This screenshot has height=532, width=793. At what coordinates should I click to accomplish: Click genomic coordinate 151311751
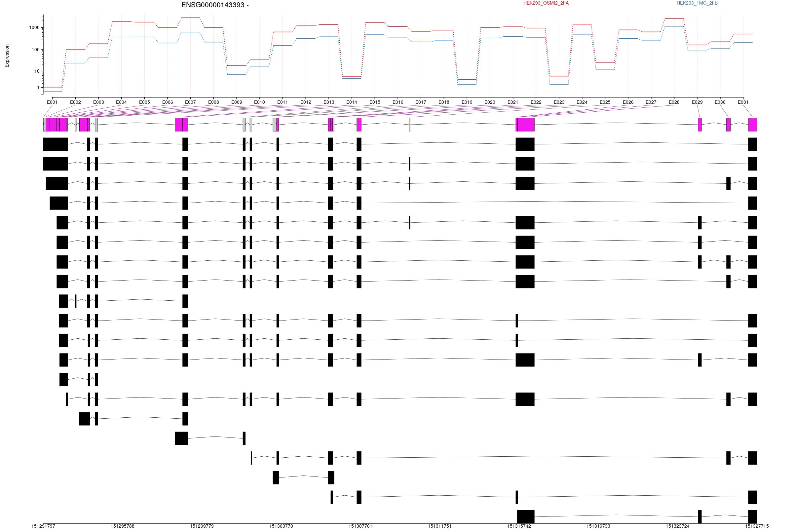[439, 526]
